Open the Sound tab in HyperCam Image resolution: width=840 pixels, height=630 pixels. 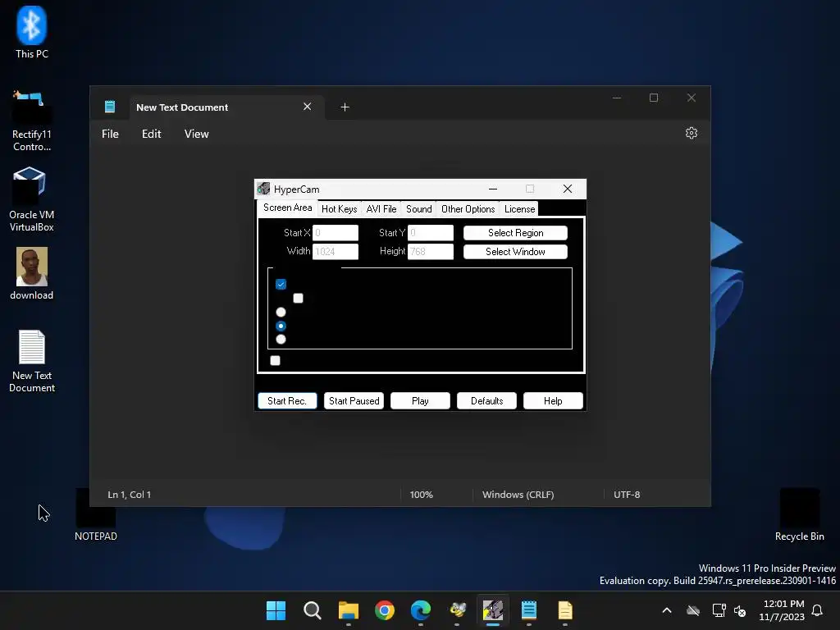tap(419, 209)
